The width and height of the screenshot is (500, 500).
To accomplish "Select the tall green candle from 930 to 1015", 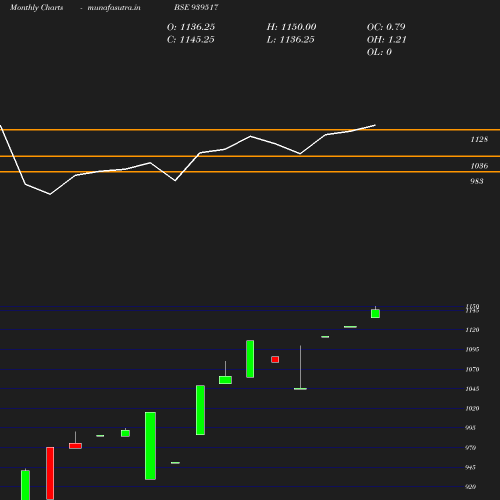I will pyautogui.click(x=150, y=446).
